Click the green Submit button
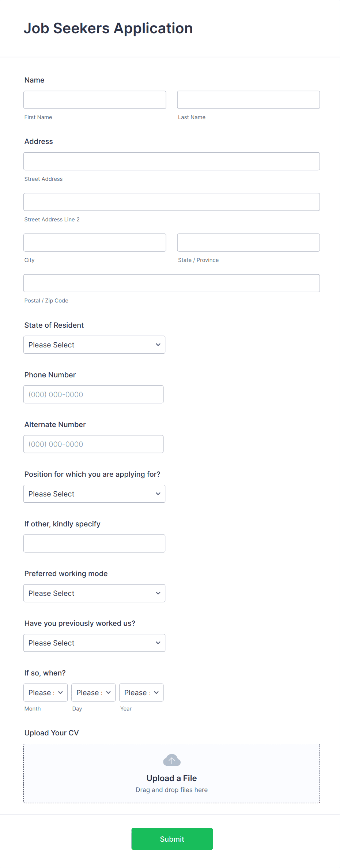 pos(172,839)
